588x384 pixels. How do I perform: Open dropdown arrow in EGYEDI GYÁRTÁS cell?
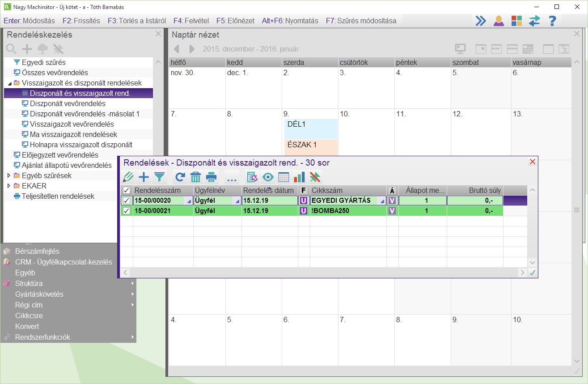(382, 202)
